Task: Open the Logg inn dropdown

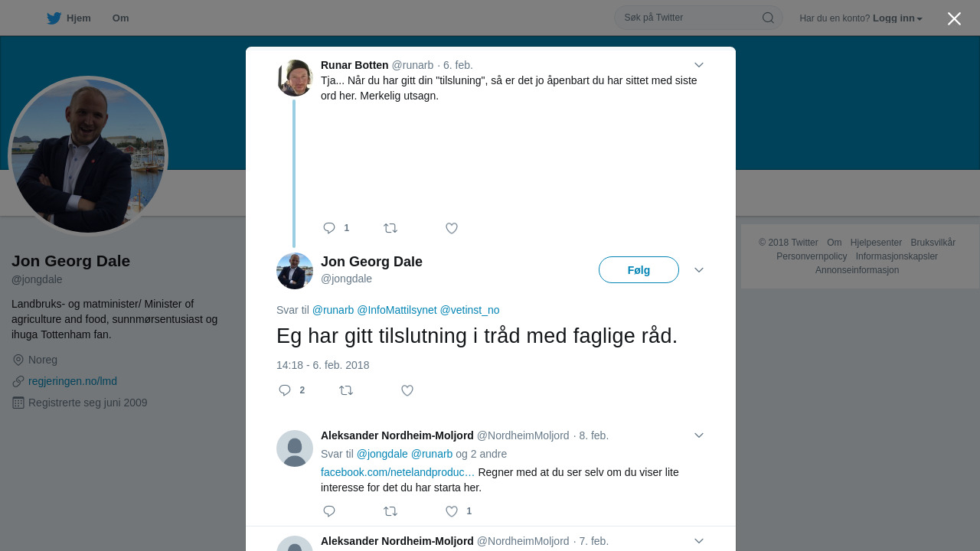Action: 897,18
